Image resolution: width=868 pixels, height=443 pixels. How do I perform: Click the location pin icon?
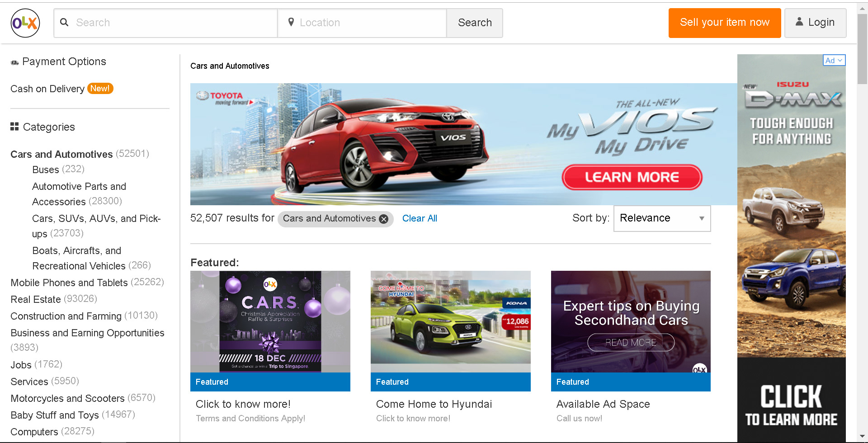tap(291, 22)
